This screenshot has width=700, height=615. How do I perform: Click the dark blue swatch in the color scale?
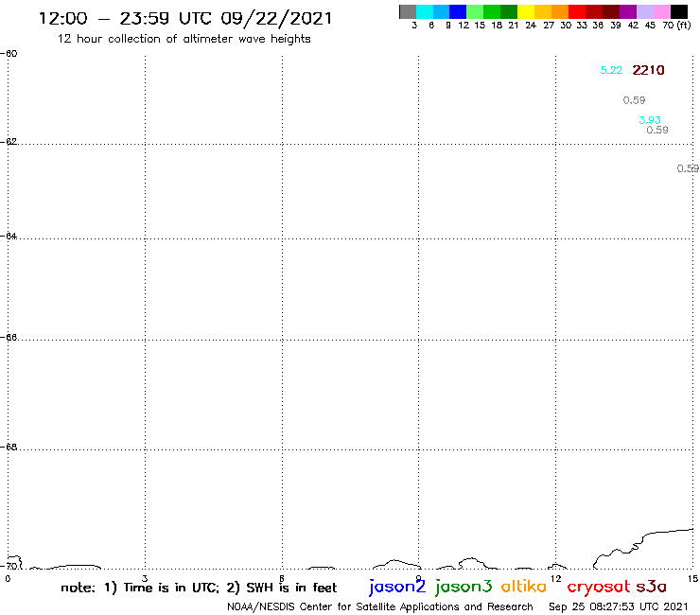(x=458, y=11)
